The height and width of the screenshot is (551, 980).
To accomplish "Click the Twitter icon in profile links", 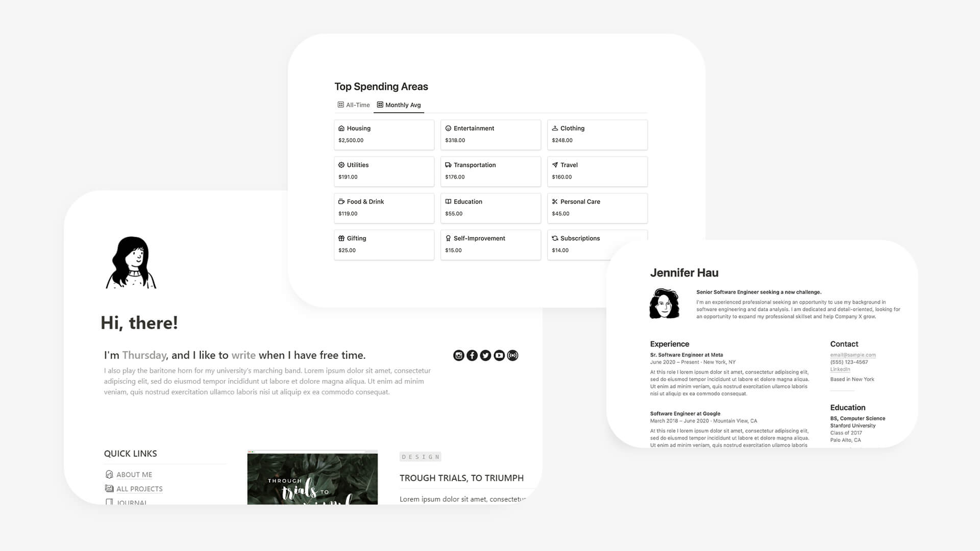I will click(x=486, y=355).
